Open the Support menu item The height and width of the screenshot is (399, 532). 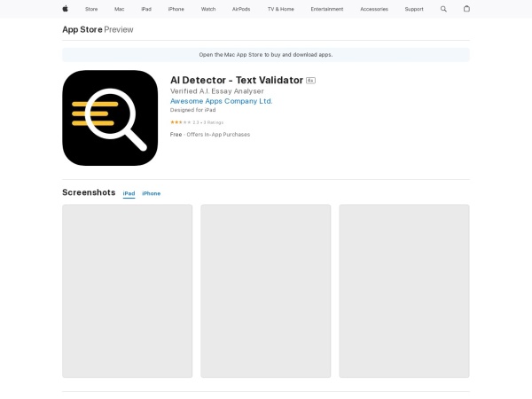pyautogui.click(x=414, y=9)
